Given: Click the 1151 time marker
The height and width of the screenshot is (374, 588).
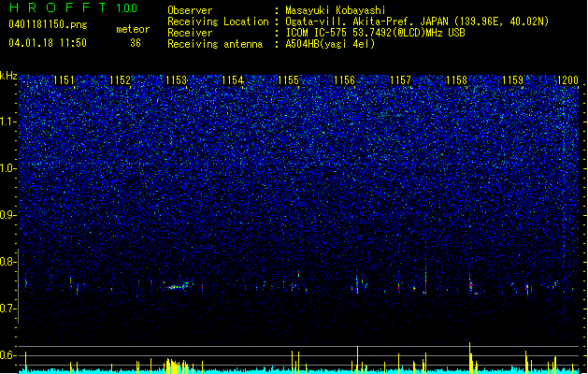Looking at the screenshot, I should [64, 80].
